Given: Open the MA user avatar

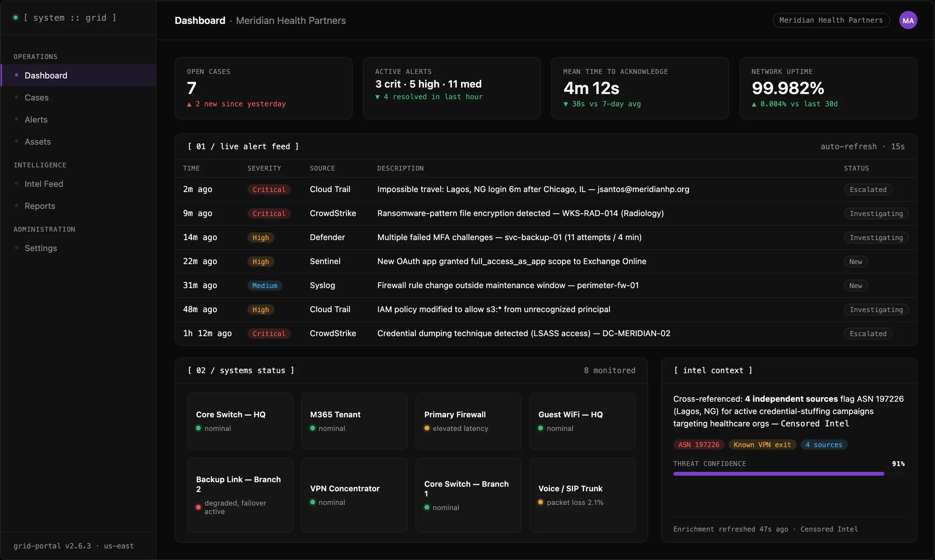Looking at the screenshot, I should tap(908, 20).
